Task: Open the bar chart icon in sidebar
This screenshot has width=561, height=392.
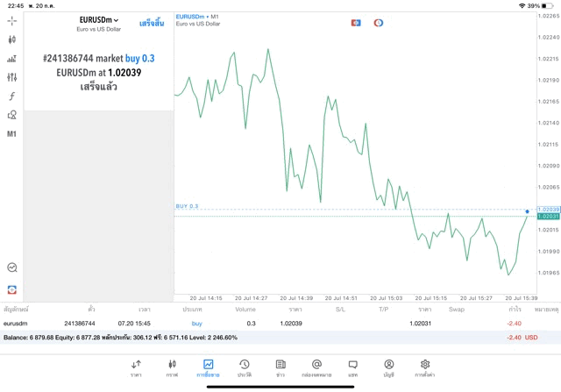Action: point(11,59)
